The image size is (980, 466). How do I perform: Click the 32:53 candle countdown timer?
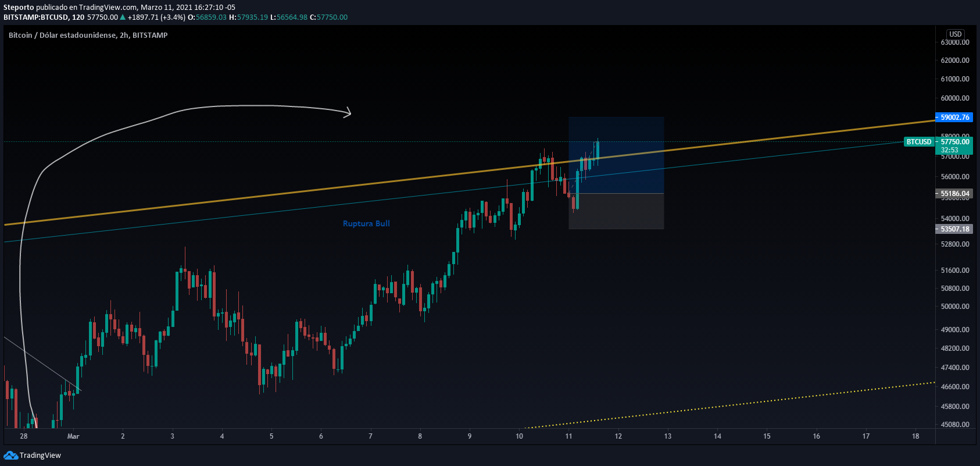click(950, 150)
